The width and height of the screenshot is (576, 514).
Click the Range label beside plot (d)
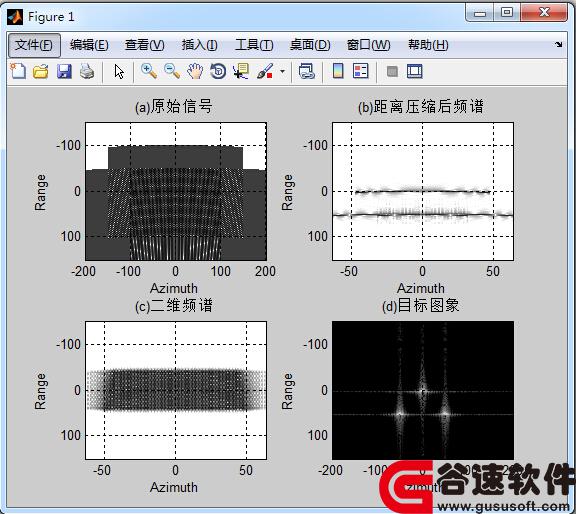pyautogui.click(x=287, y=391)
